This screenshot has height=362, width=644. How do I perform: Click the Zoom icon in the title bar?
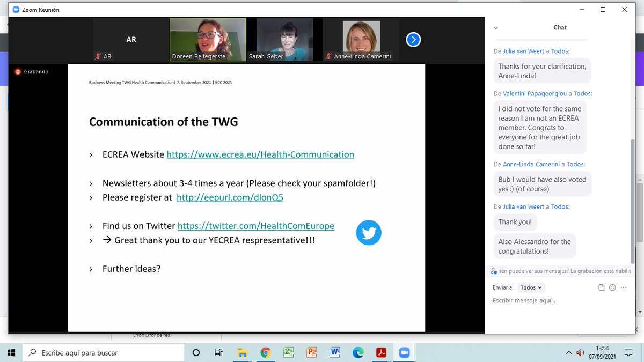coord(15,10)
